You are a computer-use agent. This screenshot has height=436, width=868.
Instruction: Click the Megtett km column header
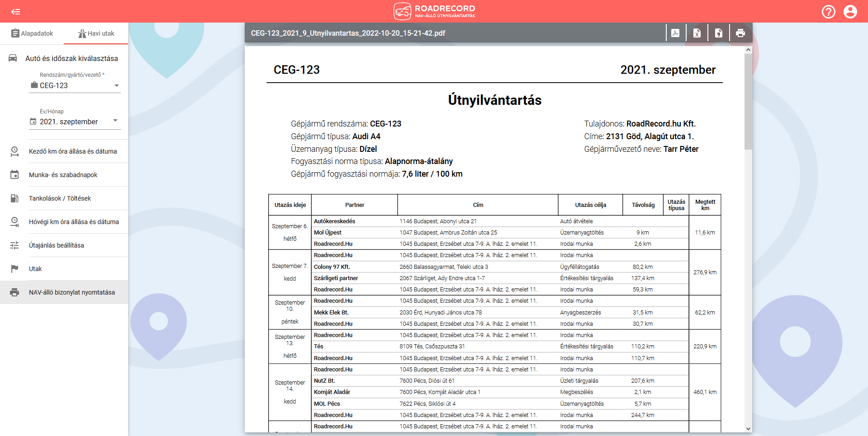705,205
